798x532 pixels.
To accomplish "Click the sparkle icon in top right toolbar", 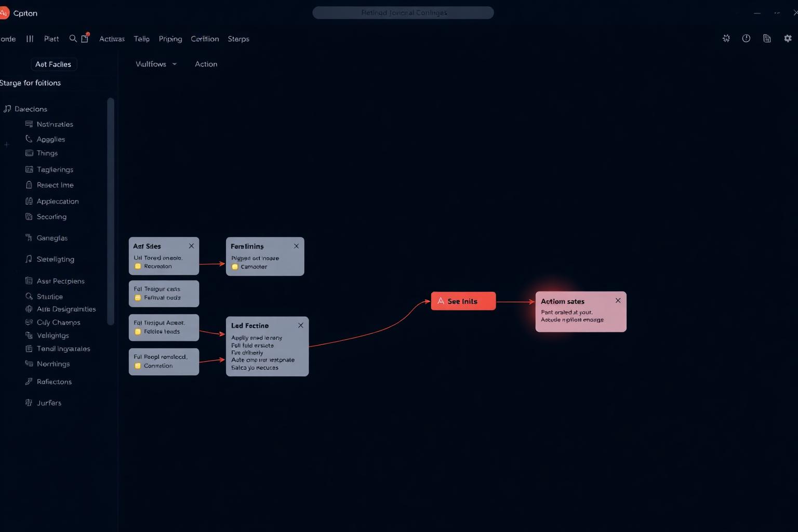I will [x=726, y=38].
